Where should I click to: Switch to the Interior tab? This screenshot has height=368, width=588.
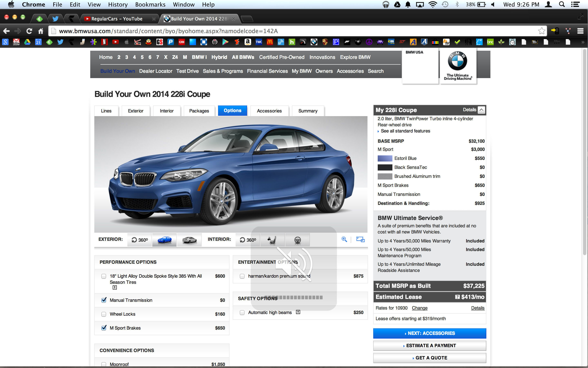point(167,111)
